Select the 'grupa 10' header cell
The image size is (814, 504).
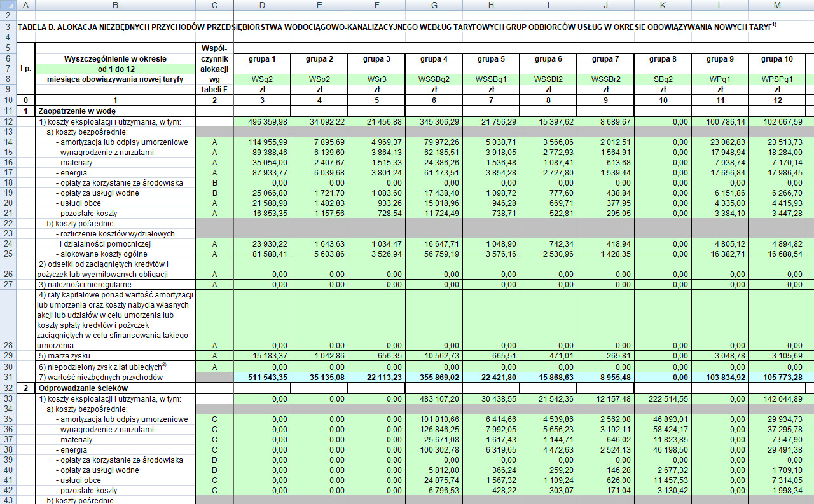tap(777, 59)
